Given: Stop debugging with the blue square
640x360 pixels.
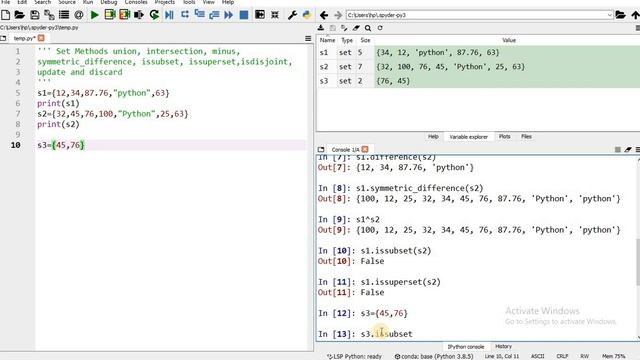Looking at the screenshot, I should (244, 15).
